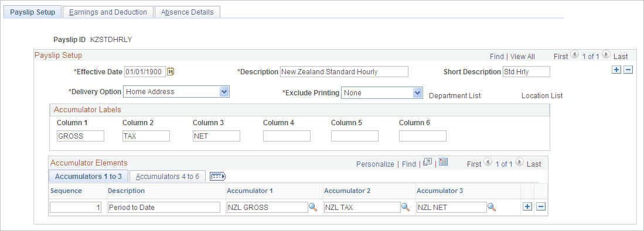The width and height of the screenshot is (644, 231).
Task: Click Column 1 label field GROSS
Action: coord(80,136)
